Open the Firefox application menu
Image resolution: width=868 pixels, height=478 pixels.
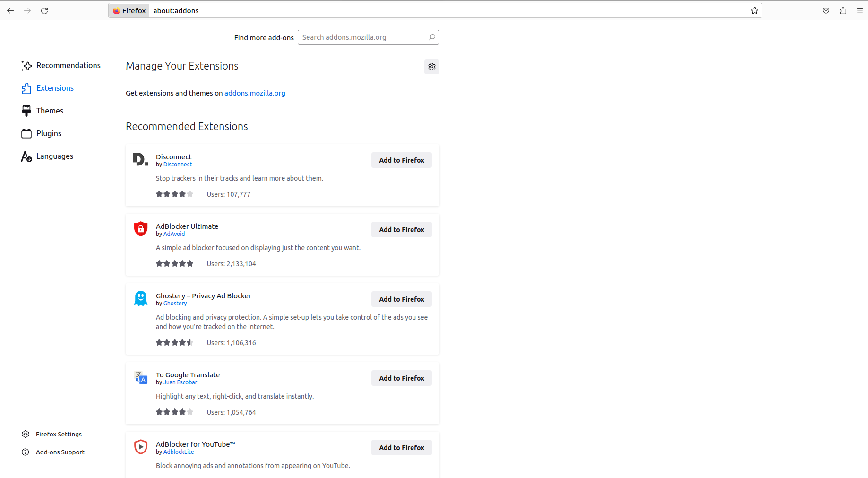[860, 10]
